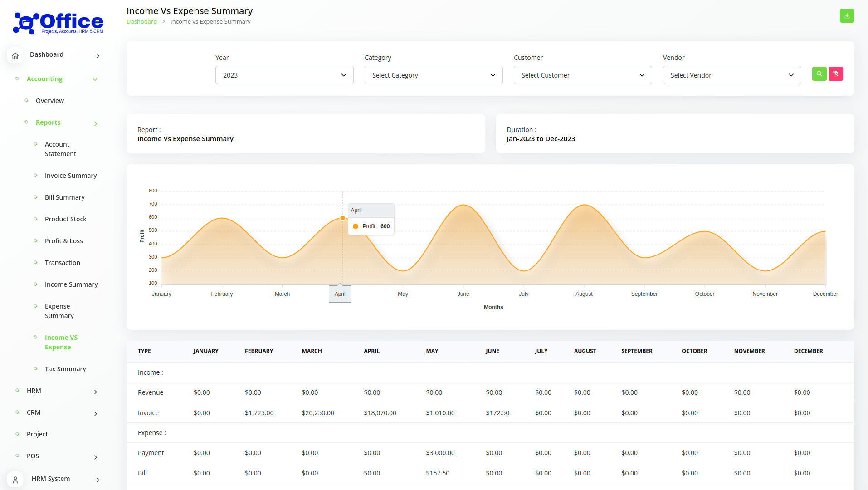Open the Profit & Loss report
Image resolution: width=868 pixels, height=490 pixels.
tap(63, 241)
